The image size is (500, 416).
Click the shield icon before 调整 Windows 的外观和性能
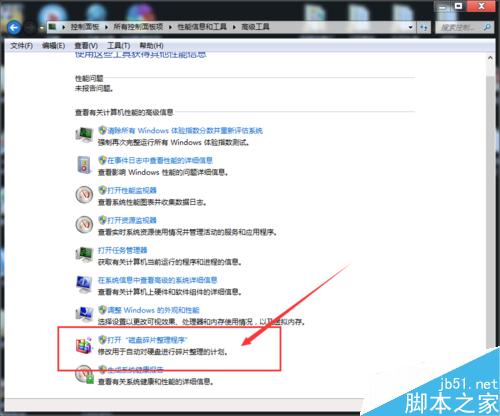click(x=102, y=310)
